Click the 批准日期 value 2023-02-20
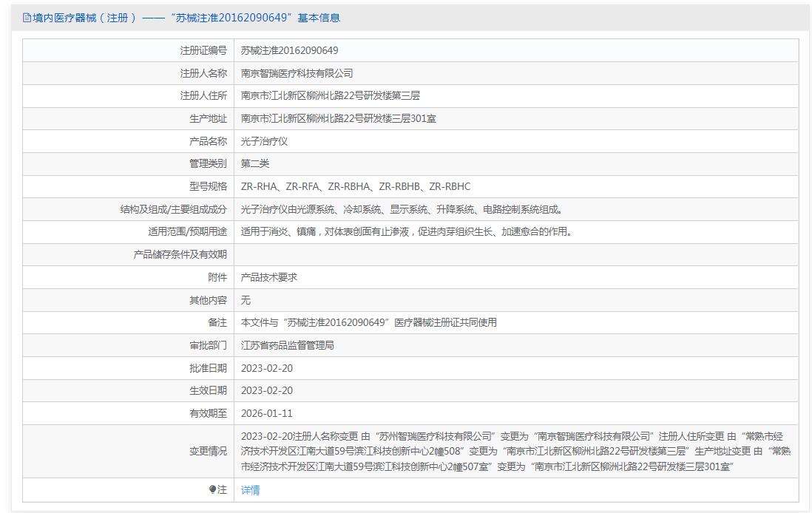 coord(267,368)
